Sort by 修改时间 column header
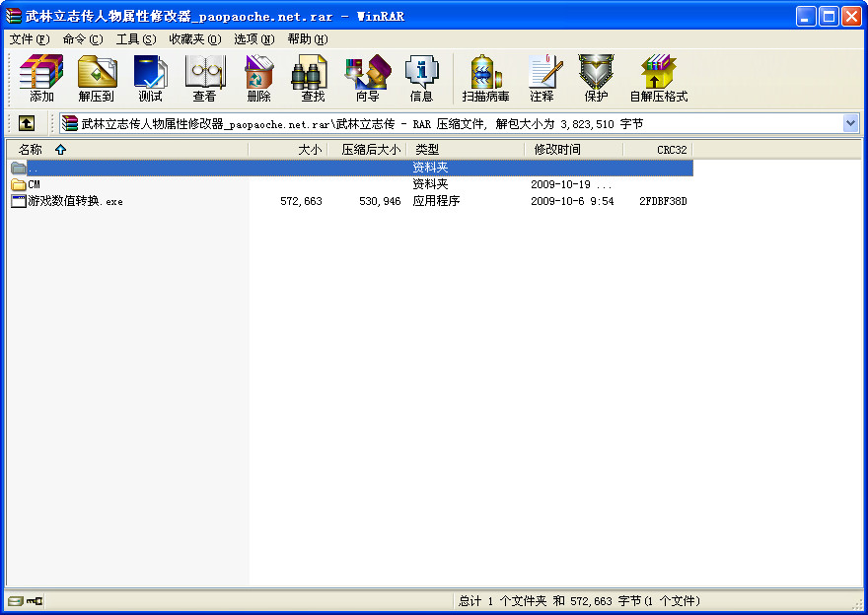 pyautogui.click(x=573, y=150)
